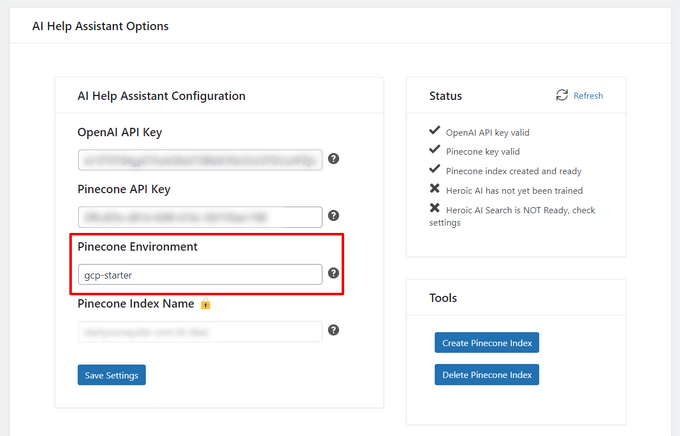This screenshot has height=436, width=680.
Task: Click the Refresh text link in Status
Action: coord(588,96)
